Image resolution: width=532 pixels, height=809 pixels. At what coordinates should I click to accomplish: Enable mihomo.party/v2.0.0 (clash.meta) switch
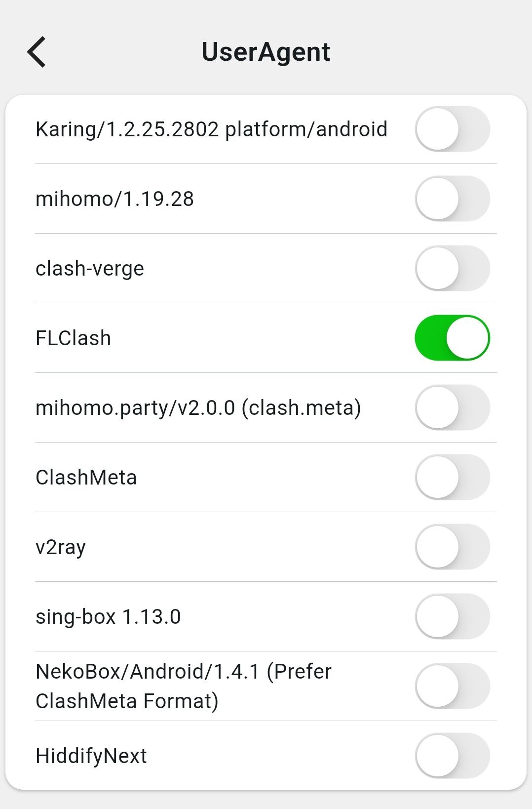coord(452,407)
